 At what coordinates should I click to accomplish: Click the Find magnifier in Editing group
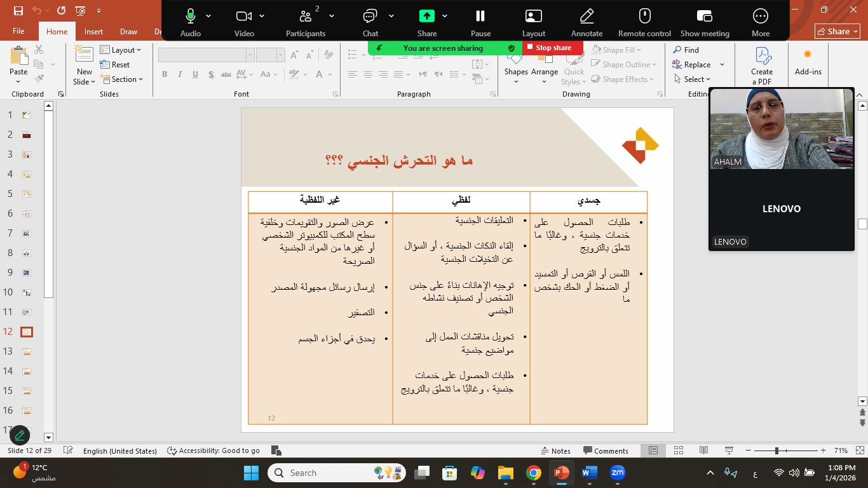(x=677, y=50)
